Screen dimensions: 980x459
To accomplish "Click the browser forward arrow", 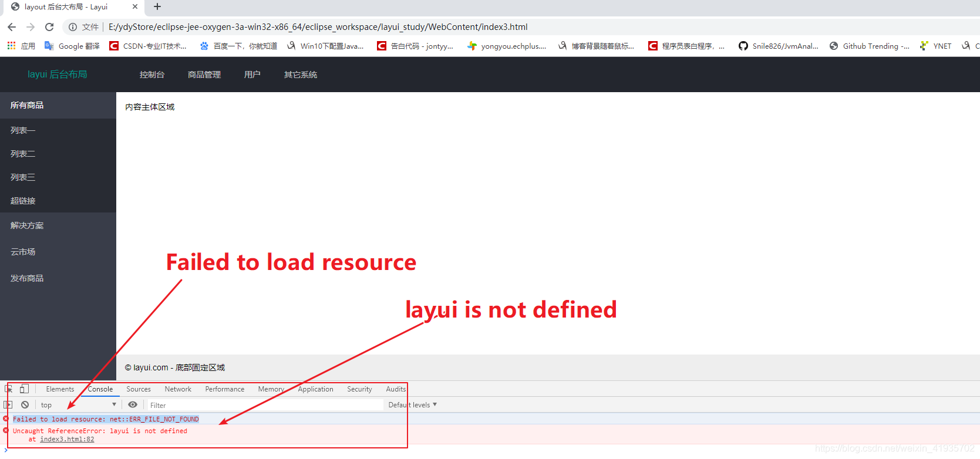I will (x=31, y=27).
